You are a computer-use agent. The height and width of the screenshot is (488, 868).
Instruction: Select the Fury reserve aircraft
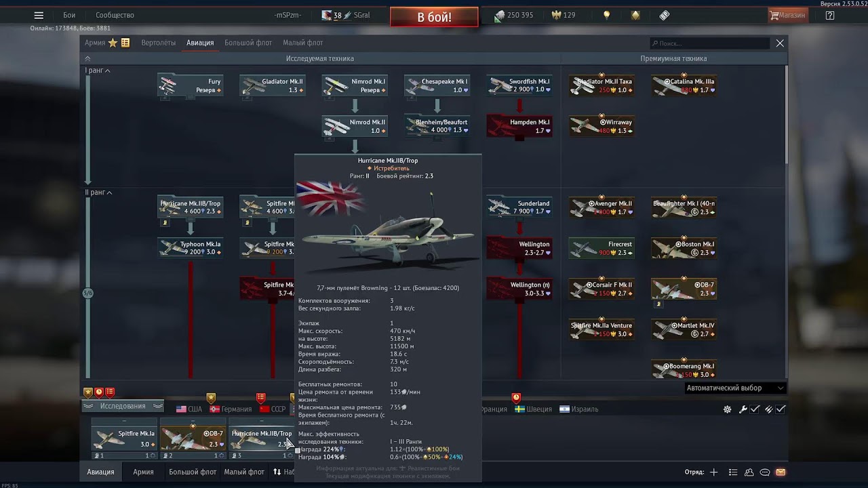coord(191,85)
